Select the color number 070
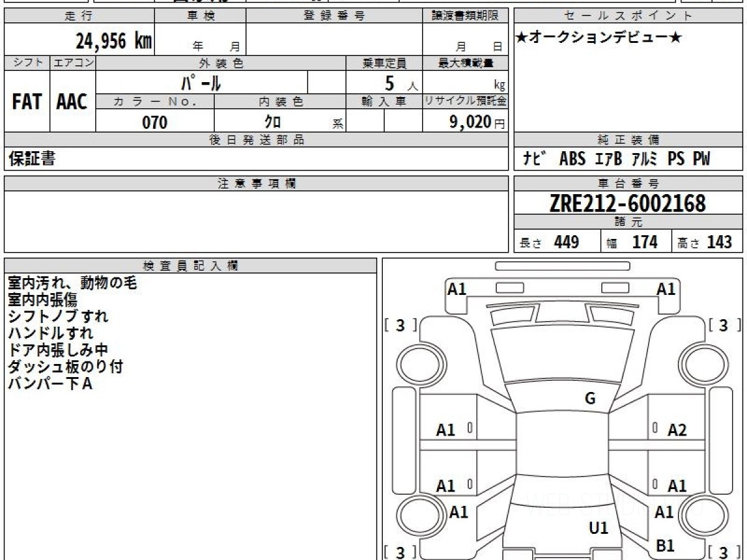 [x=155, y=122]
